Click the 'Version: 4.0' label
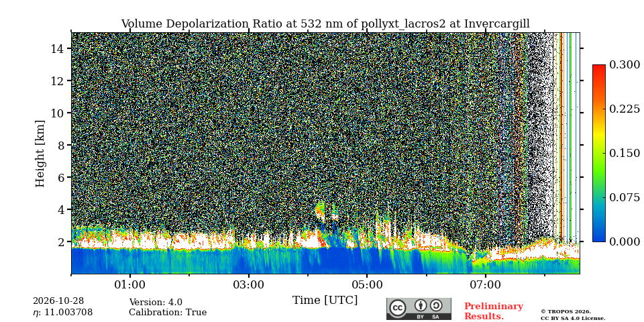Viewport: 644px width, 322px height. point(156,303)
